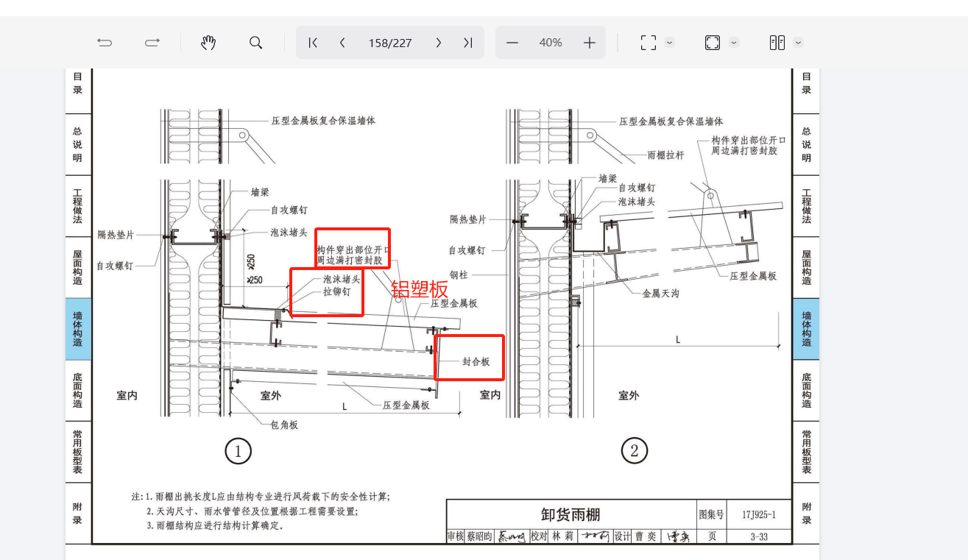Viewport: 968px width, 560px height.
Task: Click the atlas number 17J925-1
Action: (x=758, y=514)
